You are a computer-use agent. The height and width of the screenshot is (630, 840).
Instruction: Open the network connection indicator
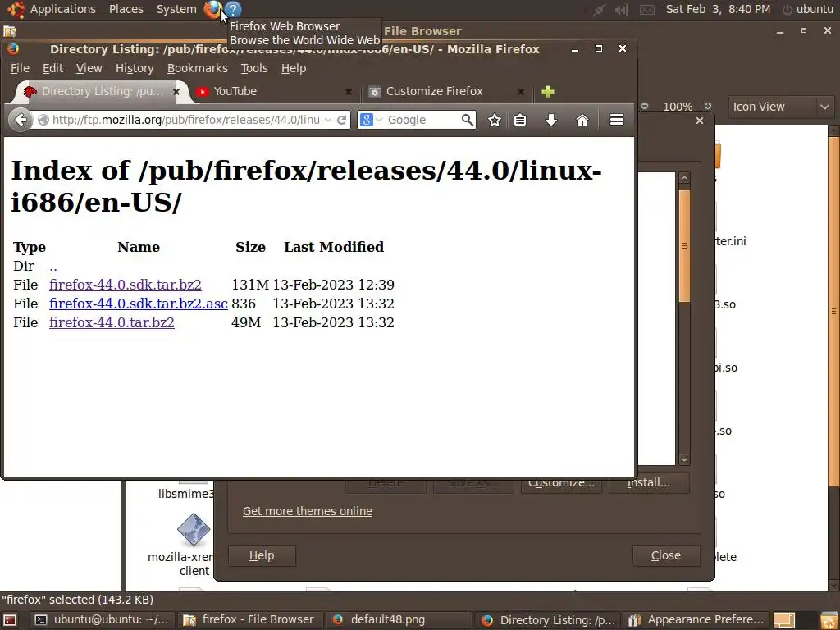[600, 10]
